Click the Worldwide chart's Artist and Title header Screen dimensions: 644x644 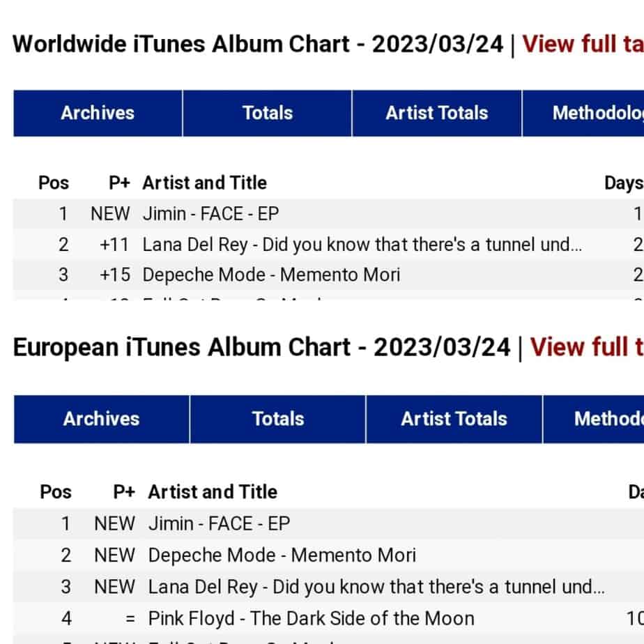point(204,183)
